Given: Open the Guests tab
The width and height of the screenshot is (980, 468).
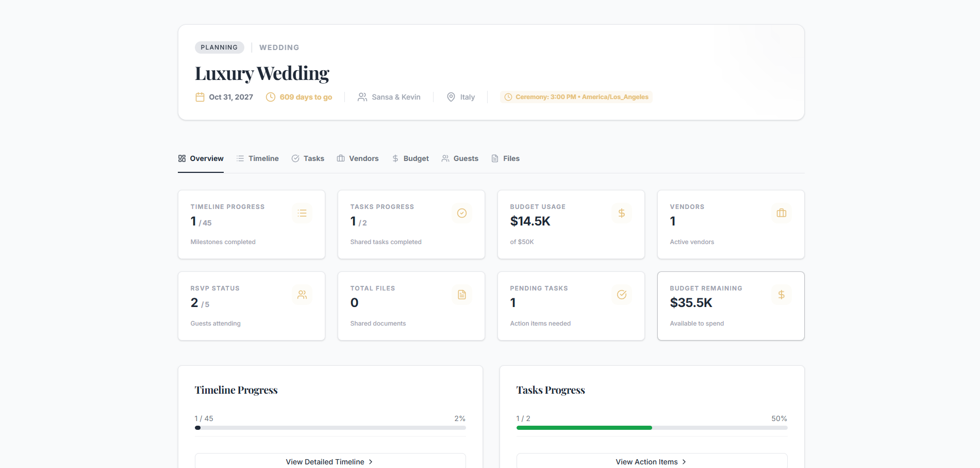Looking at the screenshot, I should click(460, 158).
